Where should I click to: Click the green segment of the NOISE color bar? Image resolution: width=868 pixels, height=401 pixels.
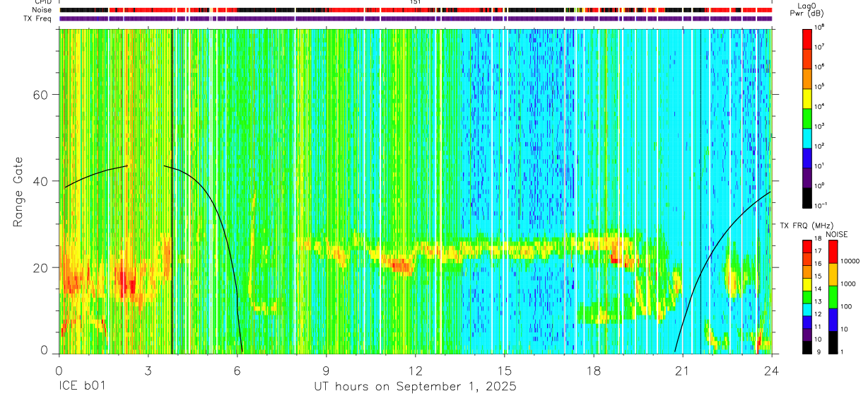tap(834, 297)
